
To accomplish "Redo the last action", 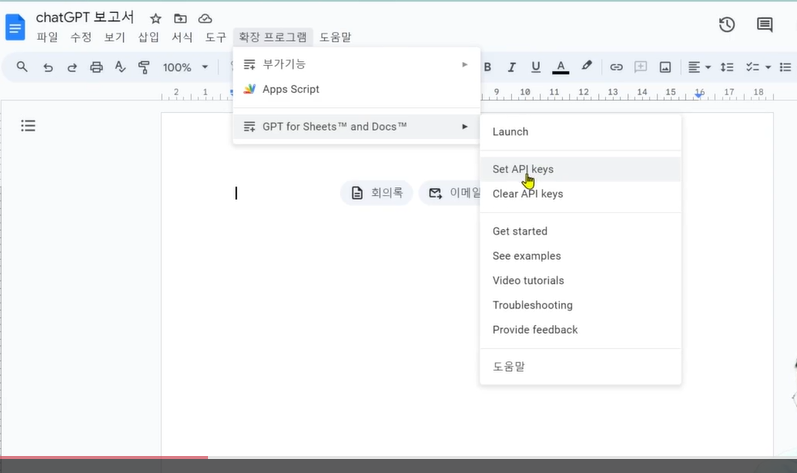I will 72,67.
